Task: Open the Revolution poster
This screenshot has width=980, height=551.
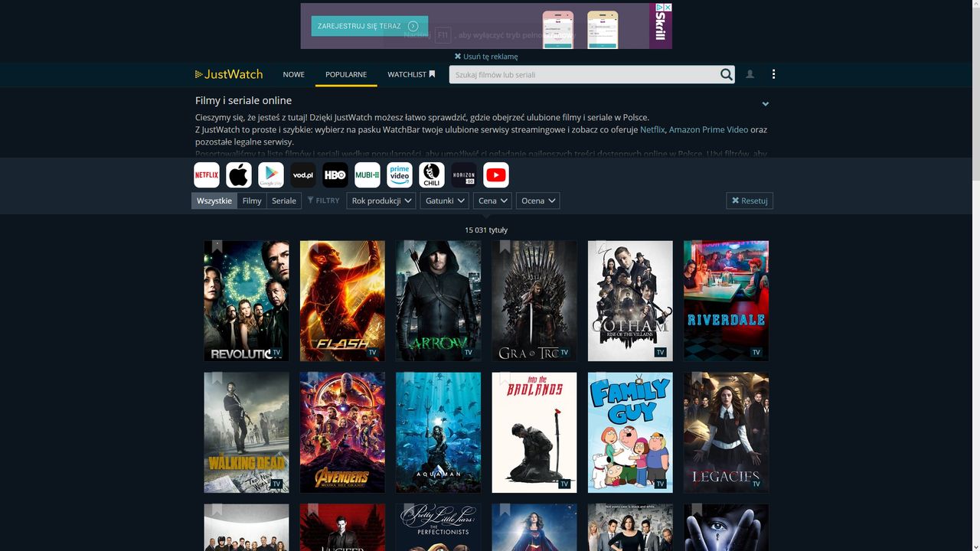Action: 247,301
